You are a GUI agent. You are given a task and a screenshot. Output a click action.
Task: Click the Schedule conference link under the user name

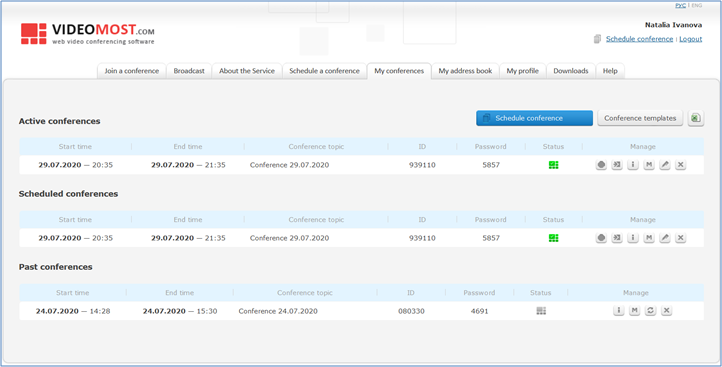[639, 39]
